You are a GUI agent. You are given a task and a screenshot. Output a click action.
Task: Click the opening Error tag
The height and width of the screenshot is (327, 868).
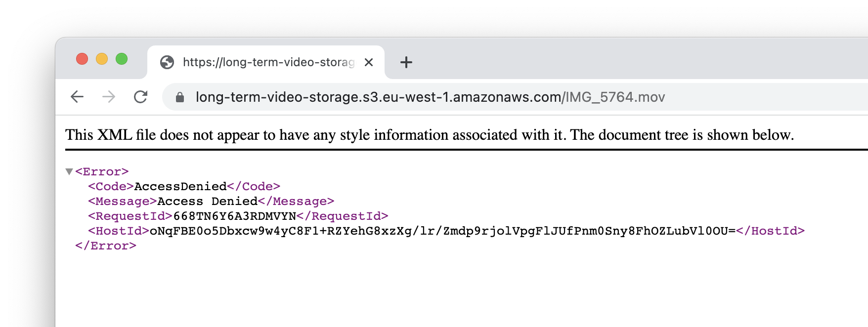(x=102, y=172)
